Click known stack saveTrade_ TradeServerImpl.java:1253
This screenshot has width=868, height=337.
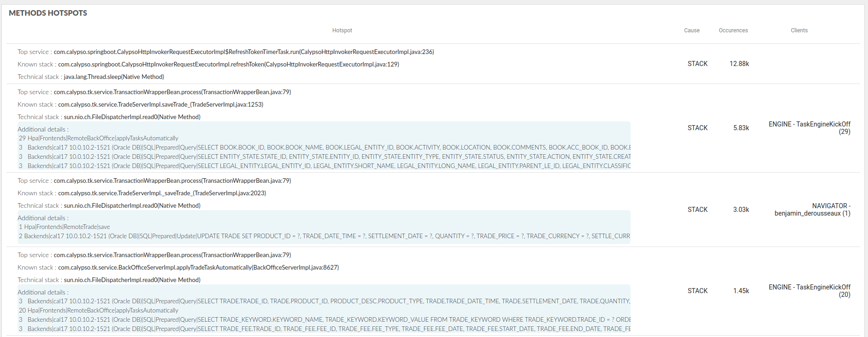point(141,104)
